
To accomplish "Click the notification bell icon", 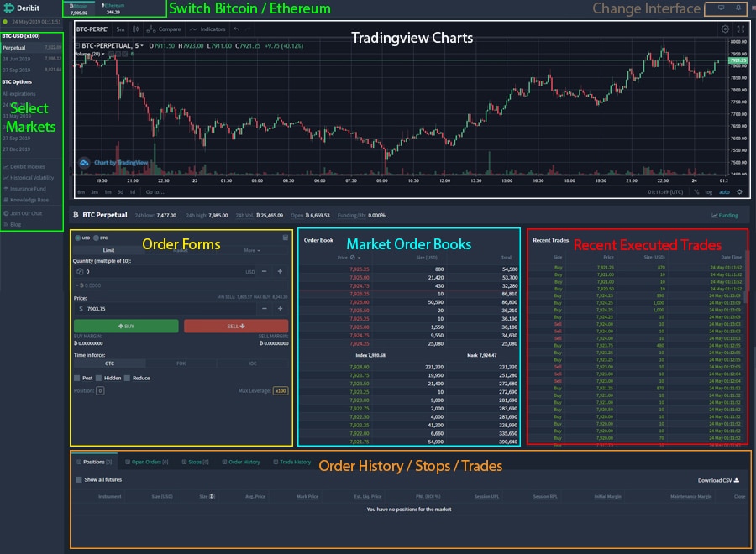I will [x=738, y=8].
